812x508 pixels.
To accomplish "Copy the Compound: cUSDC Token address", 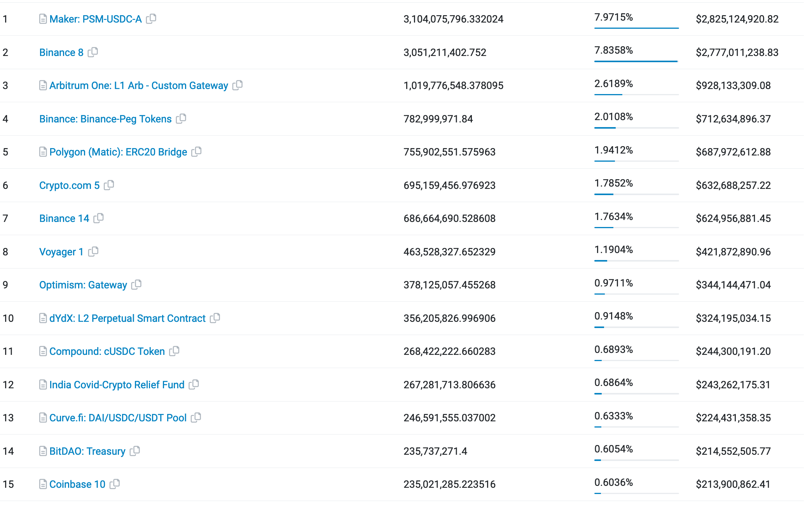I will pyautogui.click(x=175, y=351).
